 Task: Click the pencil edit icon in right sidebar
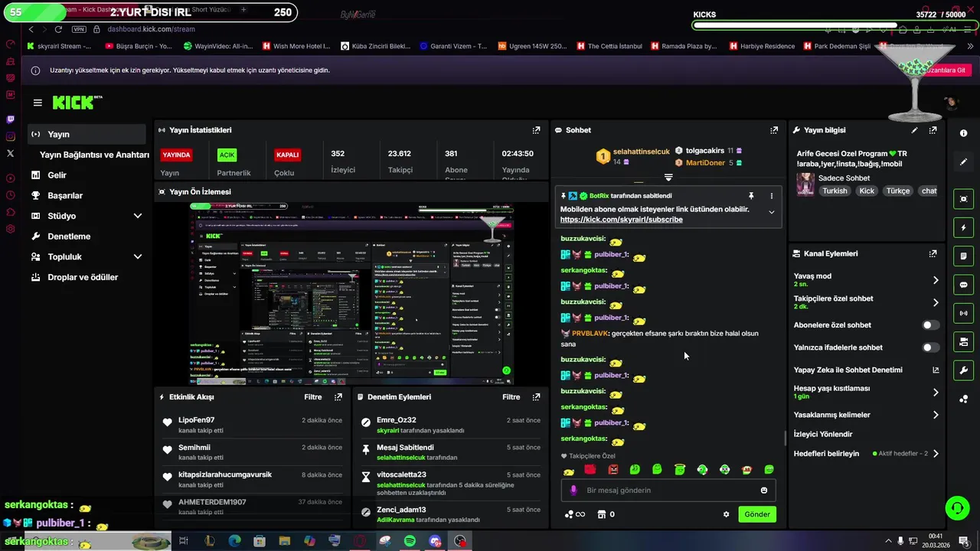tap(963, 161)
